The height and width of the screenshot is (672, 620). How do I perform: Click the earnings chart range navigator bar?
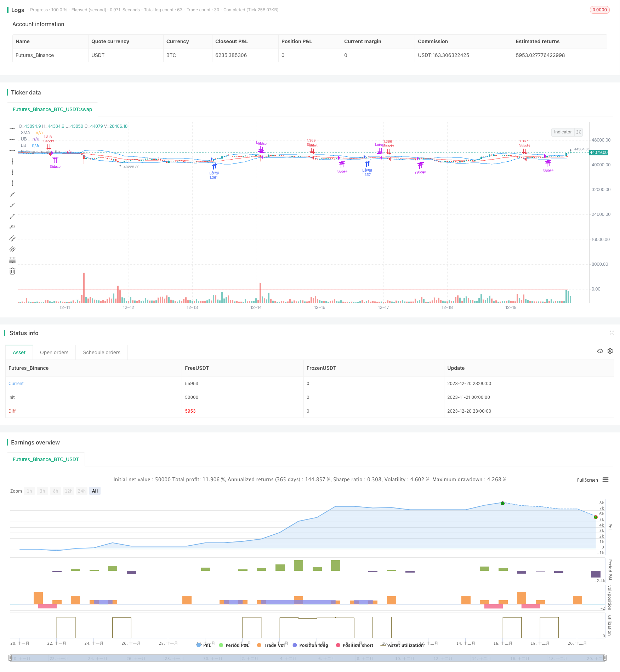pos(307,658)
